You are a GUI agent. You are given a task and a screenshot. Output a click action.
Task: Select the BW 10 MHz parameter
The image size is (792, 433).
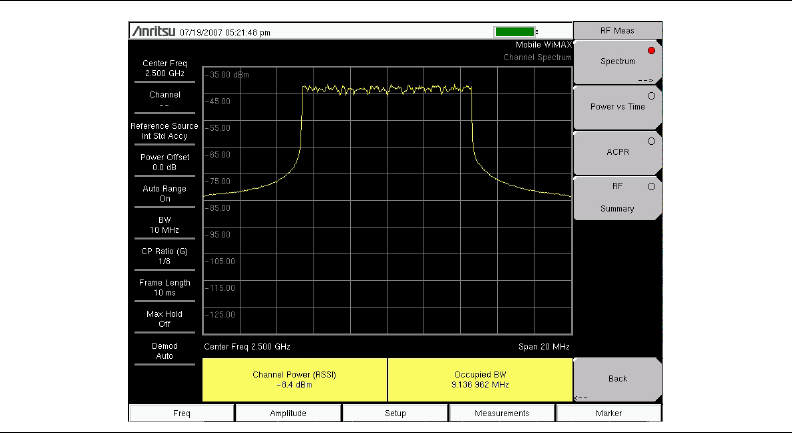click(164, 224)
